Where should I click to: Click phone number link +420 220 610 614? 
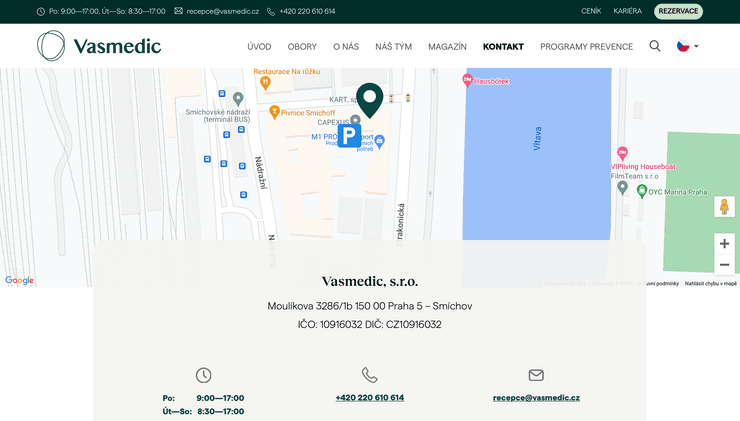click(369, 397)
